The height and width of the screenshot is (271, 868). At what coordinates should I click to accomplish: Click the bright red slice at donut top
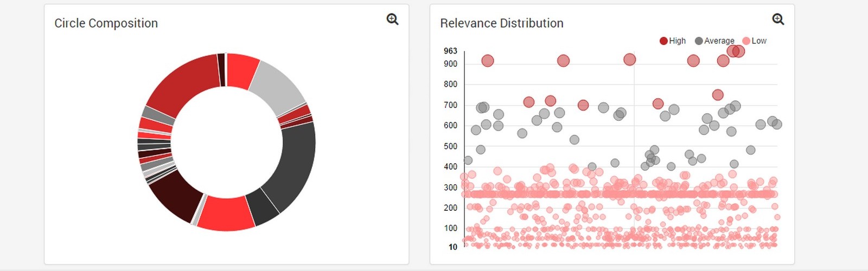(x=242, y=70)
